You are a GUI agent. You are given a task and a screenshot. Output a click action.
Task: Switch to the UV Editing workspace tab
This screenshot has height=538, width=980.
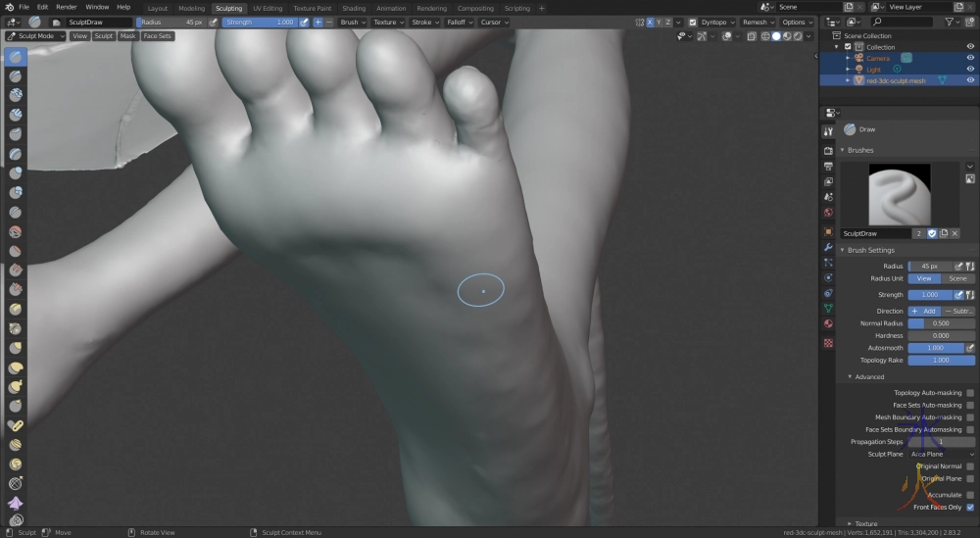[268, 8]
